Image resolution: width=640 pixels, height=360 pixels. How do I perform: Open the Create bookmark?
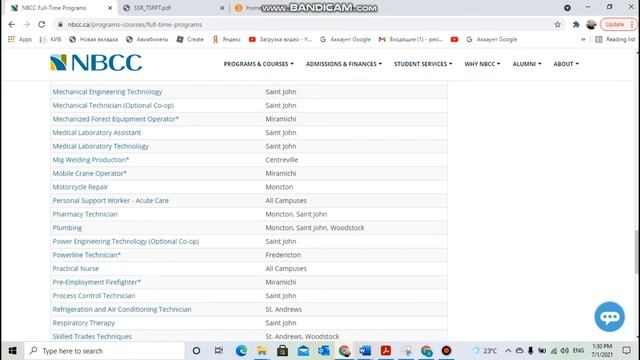pos(190,39)
